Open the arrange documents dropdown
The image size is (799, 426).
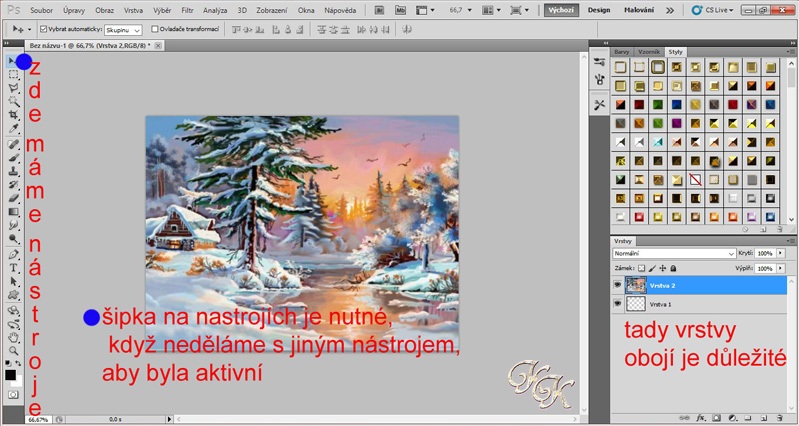(x=492, y=10)
